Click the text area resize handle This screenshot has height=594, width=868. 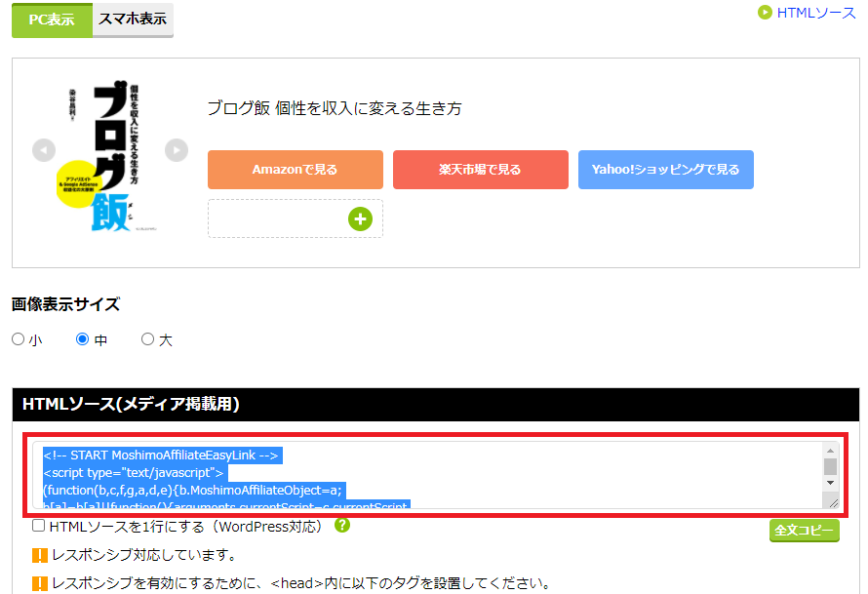[833, 502]
